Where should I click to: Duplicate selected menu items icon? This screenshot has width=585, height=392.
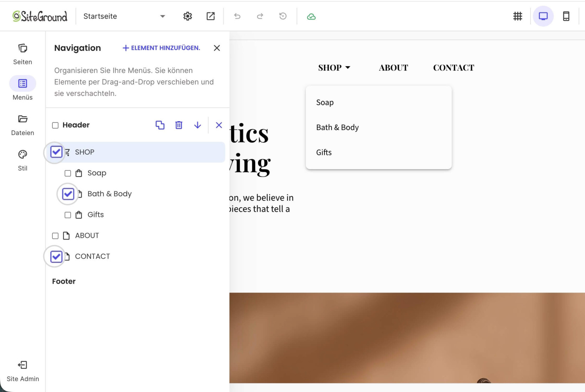(x=160, y=125)
